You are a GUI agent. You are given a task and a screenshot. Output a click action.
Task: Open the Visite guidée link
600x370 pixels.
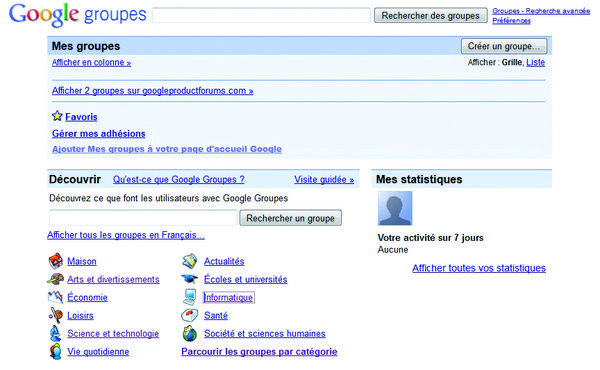point(324,179)
